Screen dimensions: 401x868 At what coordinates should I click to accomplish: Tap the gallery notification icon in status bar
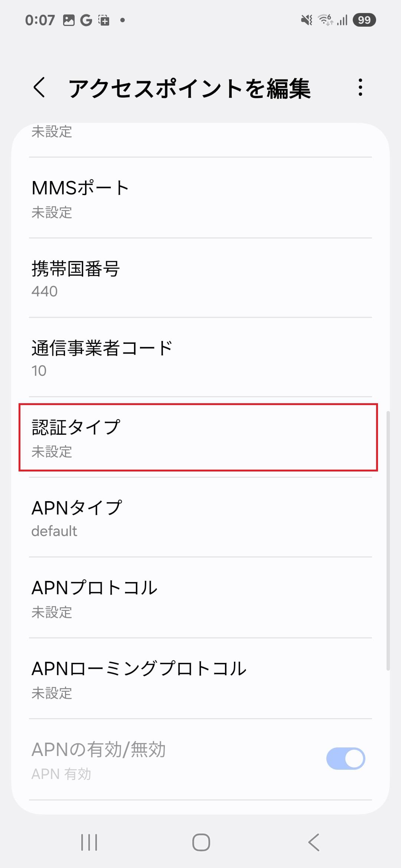coord(69,20)
